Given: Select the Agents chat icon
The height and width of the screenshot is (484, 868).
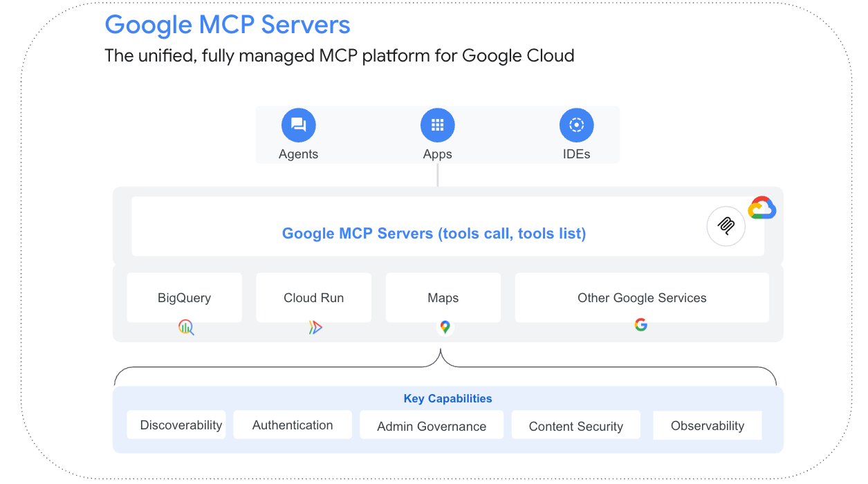Looking at the screenshot, I should [x=298, y=124].
